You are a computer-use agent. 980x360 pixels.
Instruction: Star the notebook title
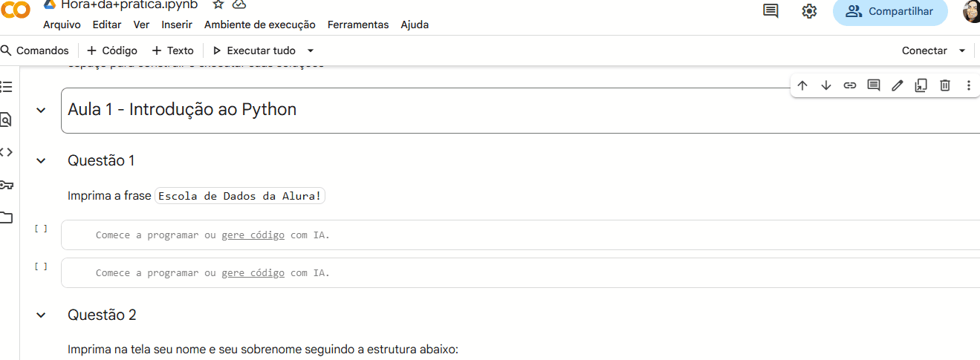218,4
